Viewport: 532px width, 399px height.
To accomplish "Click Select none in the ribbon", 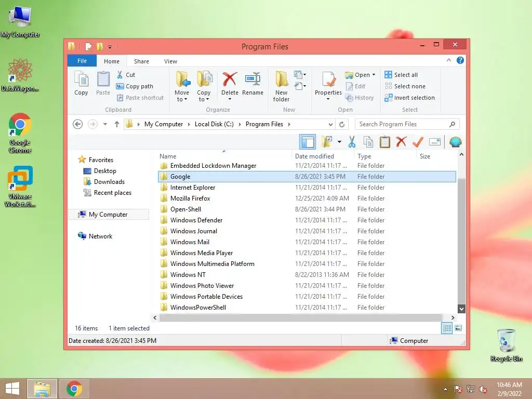I will 405,86.
